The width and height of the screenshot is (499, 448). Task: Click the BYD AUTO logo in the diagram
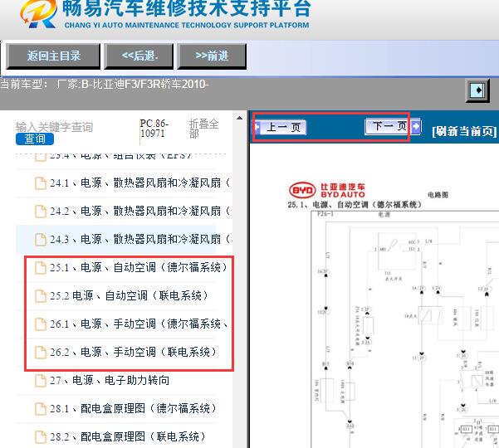point(327,190)
